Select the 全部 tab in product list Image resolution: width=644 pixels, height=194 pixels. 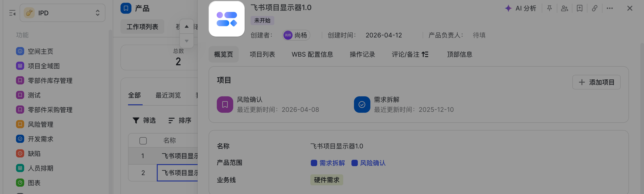click(134, 95)
